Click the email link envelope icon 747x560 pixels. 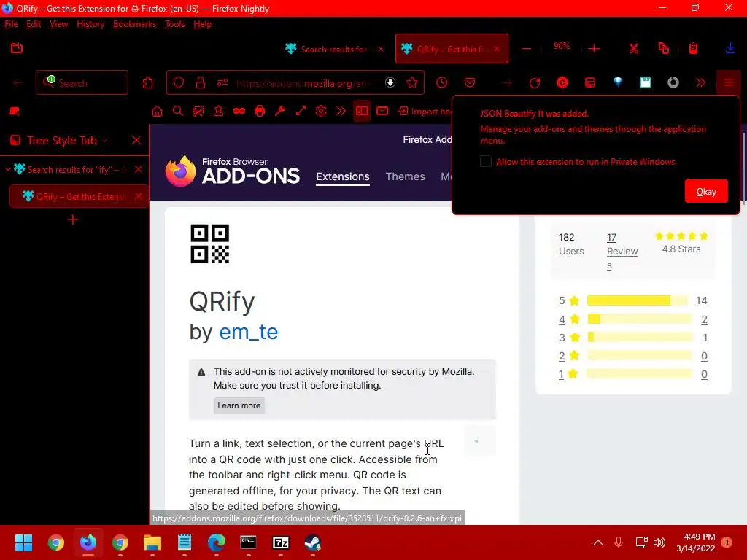[382, 112]
